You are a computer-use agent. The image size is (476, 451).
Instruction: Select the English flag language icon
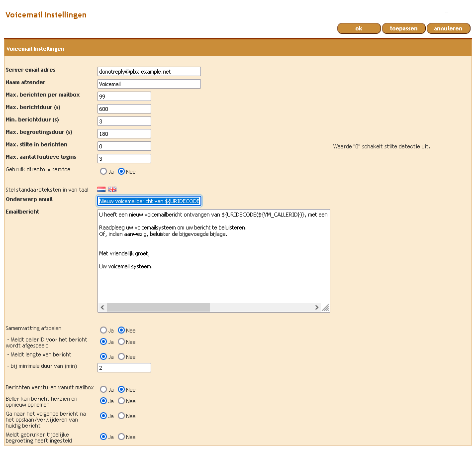click(x=112, y=189)
